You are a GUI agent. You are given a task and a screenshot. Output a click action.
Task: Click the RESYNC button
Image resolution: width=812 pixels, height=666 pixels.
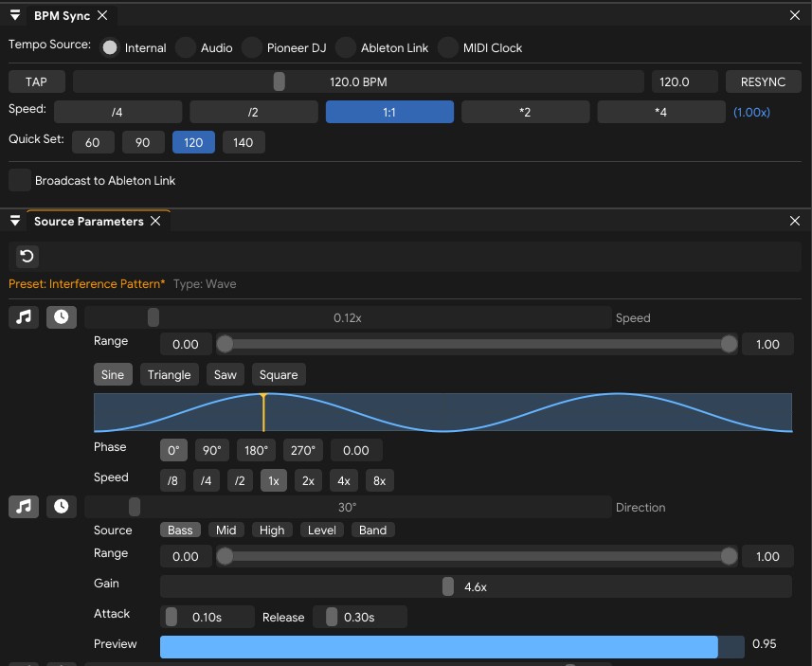pos(764,81)
